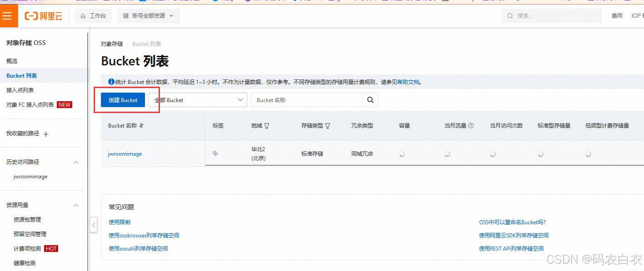The image size is (644, 271).
Task: Focus the top 搜索 search box
Action: pos(552,16)
